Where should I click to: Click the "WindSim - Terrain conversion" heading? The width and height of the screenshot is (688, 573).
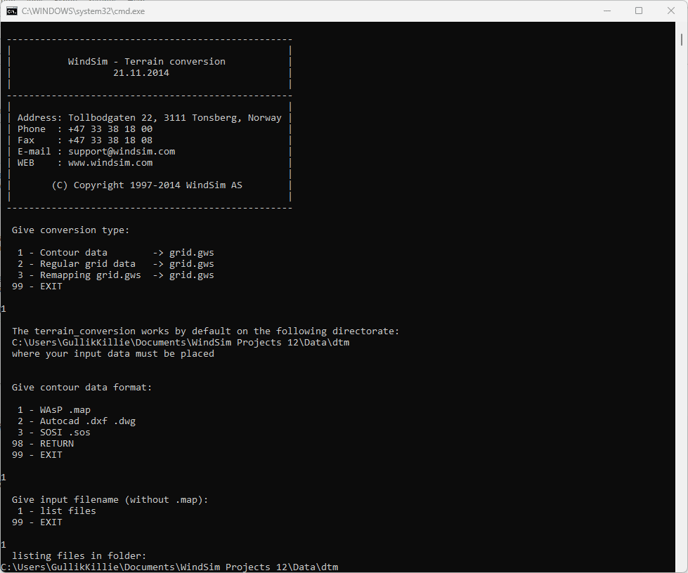[x=146, y=62]
